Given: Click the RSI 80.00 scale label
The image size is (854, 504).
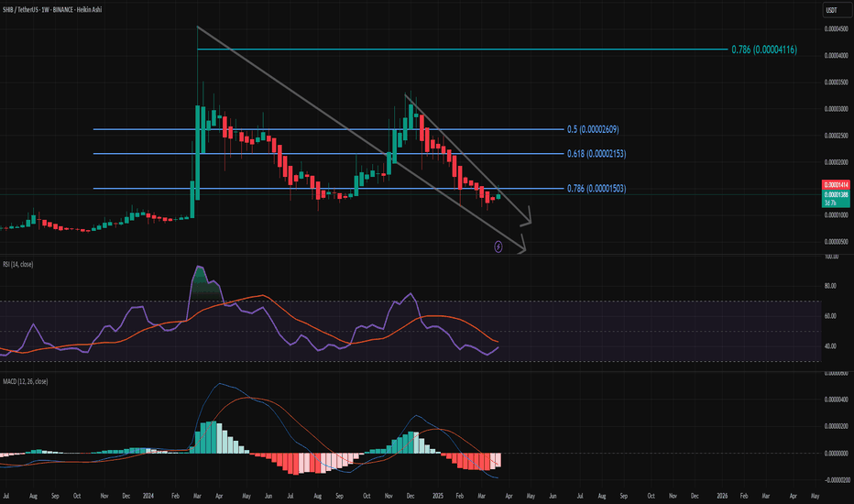Looking at the screenshot, I should coord(830,286).
